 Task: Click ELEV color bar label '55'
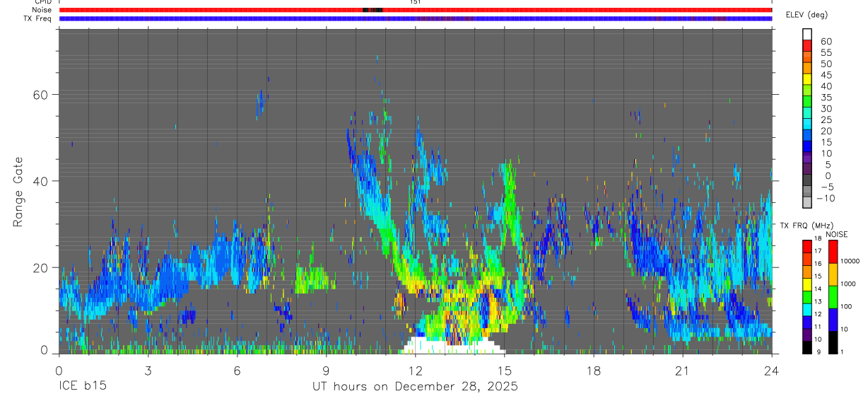pyautogui.click(x=826, y=53)
